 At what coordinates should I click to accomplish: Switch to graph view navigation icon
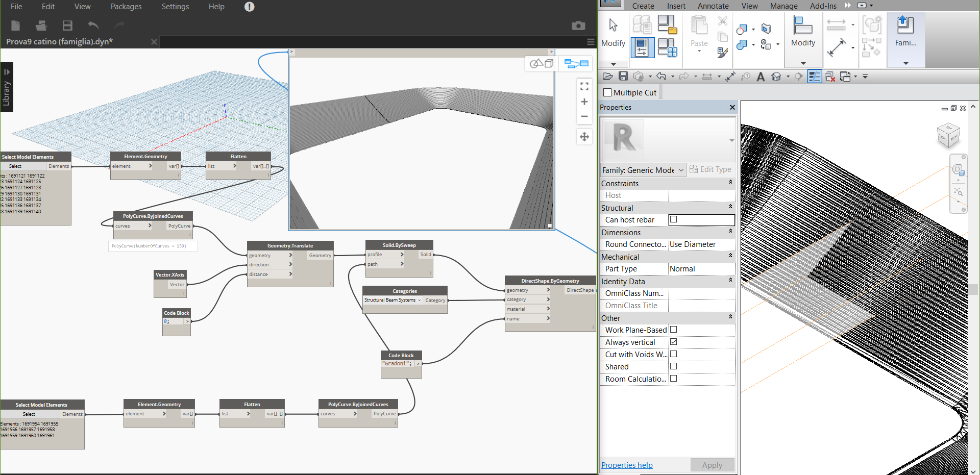[x=576, y=64]
